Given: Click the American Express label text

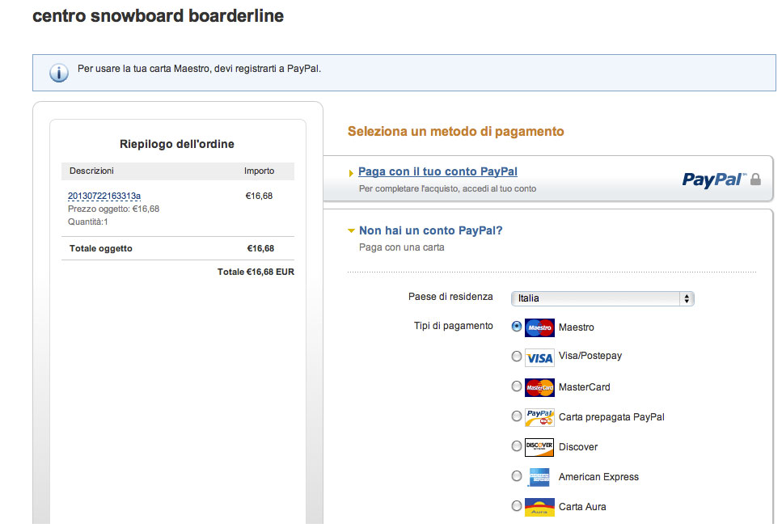Looking at the screenshot, I should pos(598,477).
